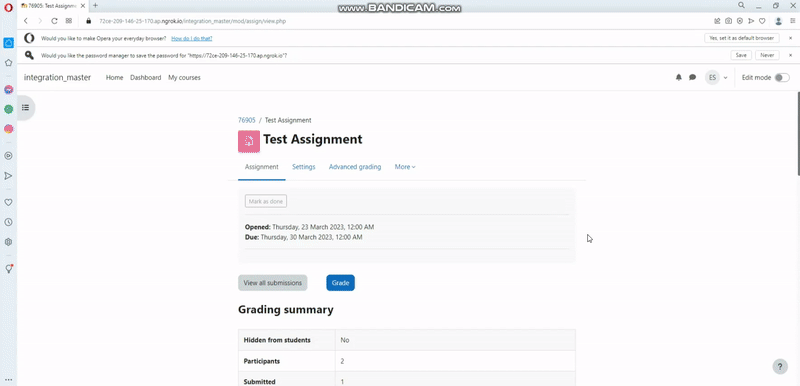Open WhatsApp in the sidebar
Screen dimensions: 800x386
8,109
